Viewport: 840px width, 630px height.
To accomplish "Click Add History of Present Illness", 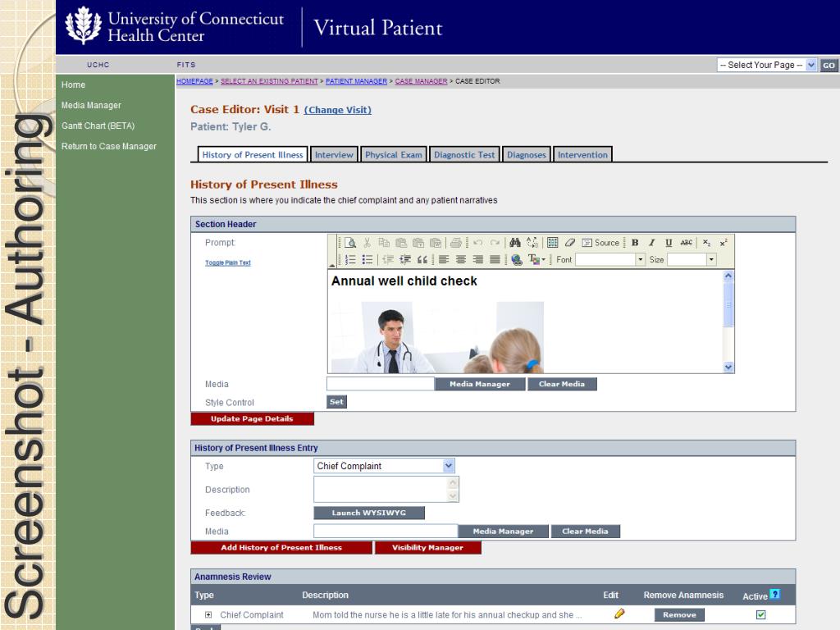I will (281, 547).
